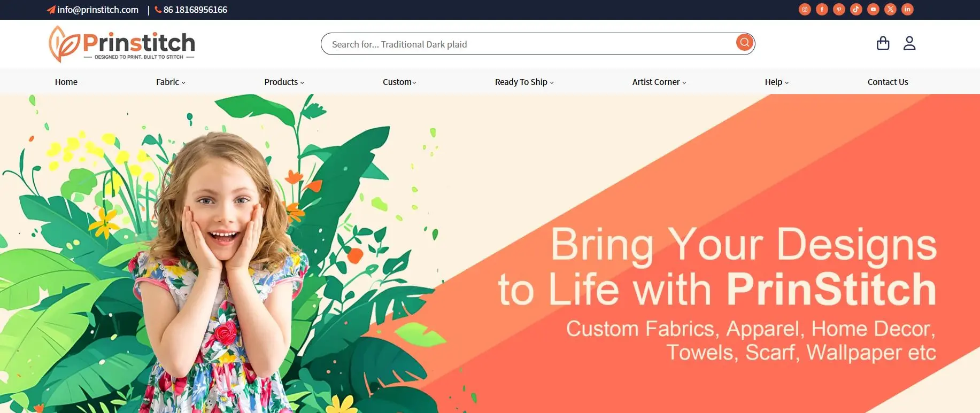Open the X (Twitter) social icon
980x413 pixels.
pos(890,9)
